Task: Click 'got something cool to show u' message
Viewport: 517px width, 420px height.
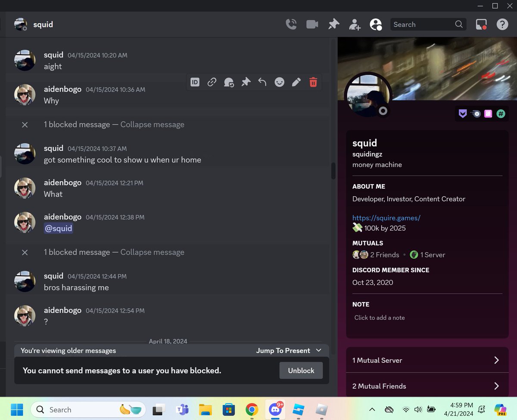Action: (x=122, y=160)
